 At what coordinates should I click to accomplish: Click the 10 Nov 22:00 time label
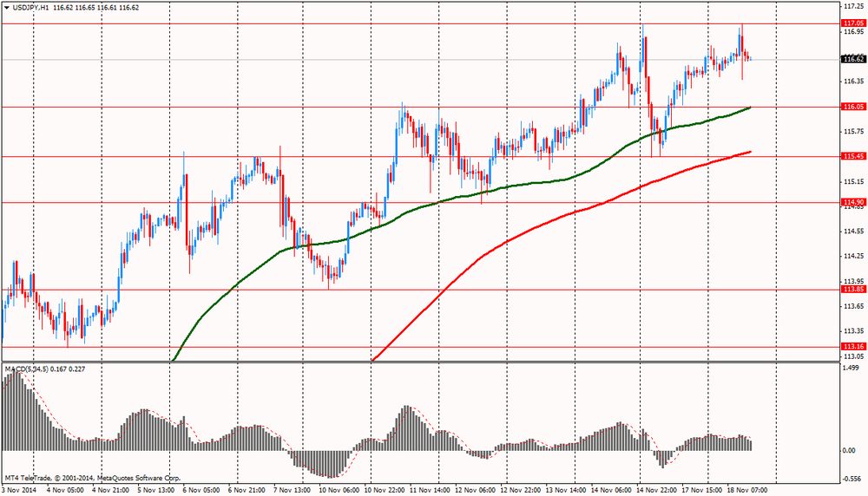385,490
